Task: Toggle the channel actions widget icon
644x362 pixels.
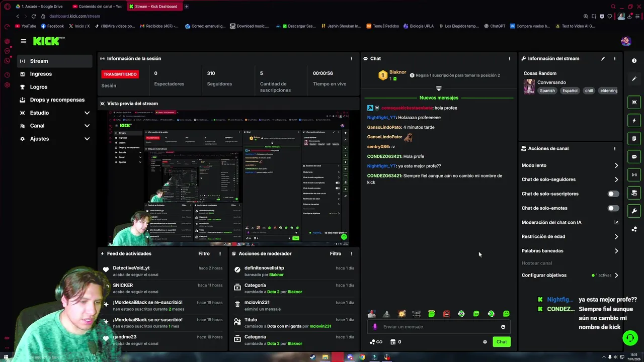Action: point(634,193)
